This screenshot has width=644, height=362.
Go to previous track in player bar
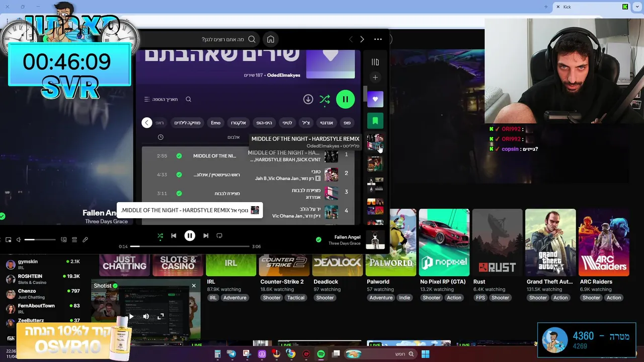[174, 235]
